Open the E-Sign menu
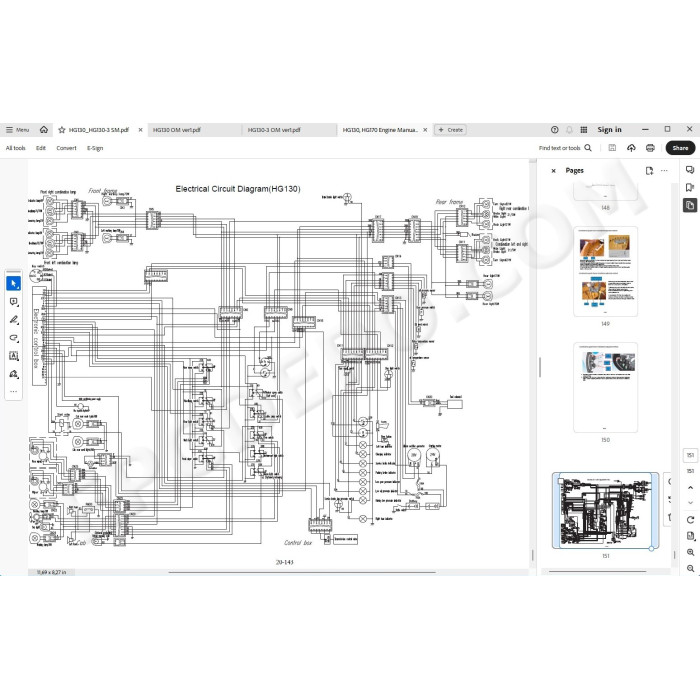 95,148
